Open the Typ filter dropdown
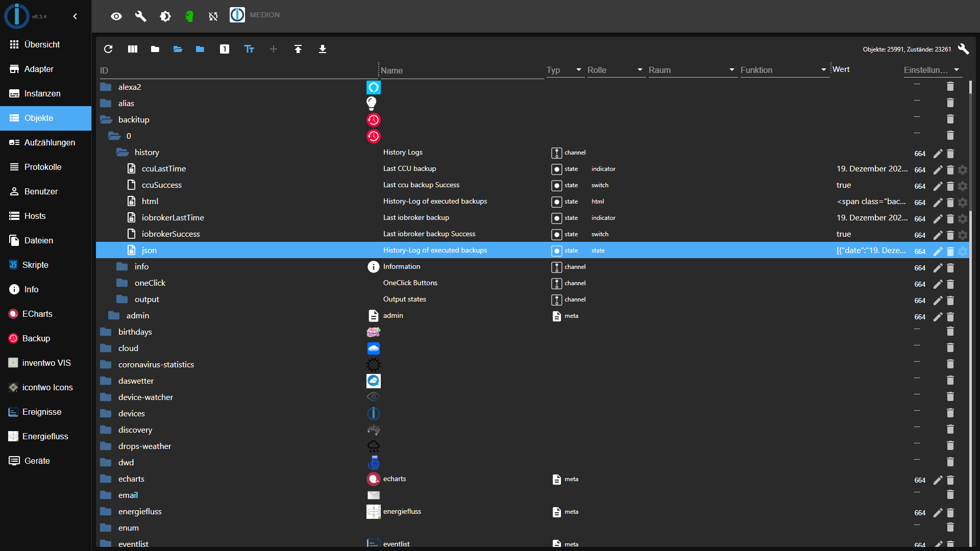Image resolution: width=980 pixels, height=551 pixels. [565, 70]
